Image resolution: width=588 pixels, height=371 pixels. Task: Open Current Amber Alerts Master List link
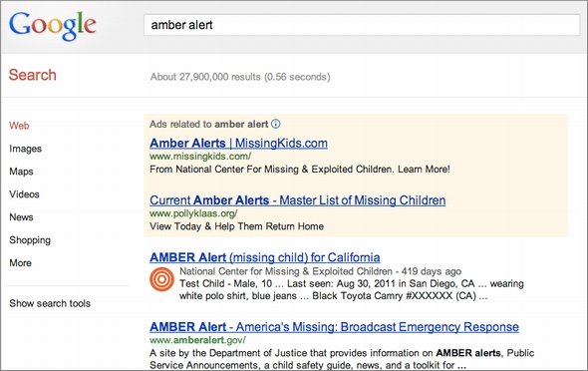[298, 200]
